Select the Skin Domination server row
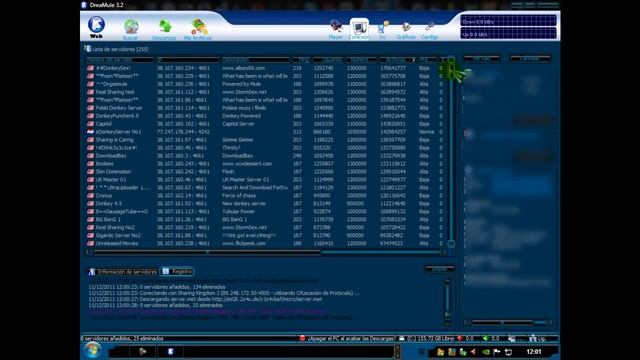The width and height of the screenshot is (640, 360). point(265,171)
